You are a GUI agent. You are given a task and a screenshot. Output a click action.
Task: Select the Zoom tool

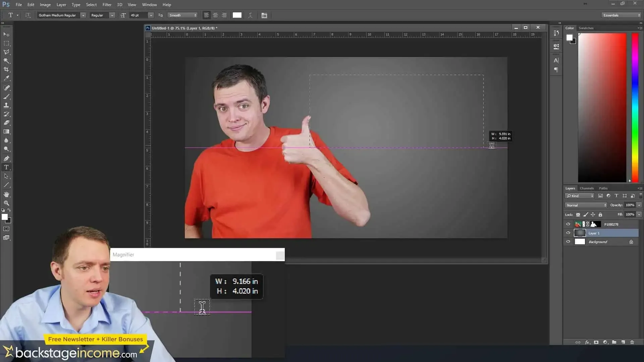click(6, 203)
